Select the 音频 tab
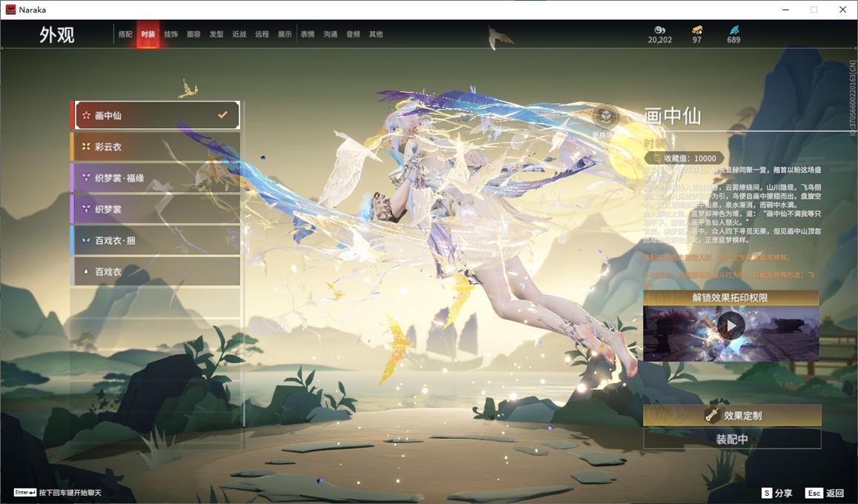Image resolution: width=858 pixels, height=504 pixels. click(x=353, y=34)
